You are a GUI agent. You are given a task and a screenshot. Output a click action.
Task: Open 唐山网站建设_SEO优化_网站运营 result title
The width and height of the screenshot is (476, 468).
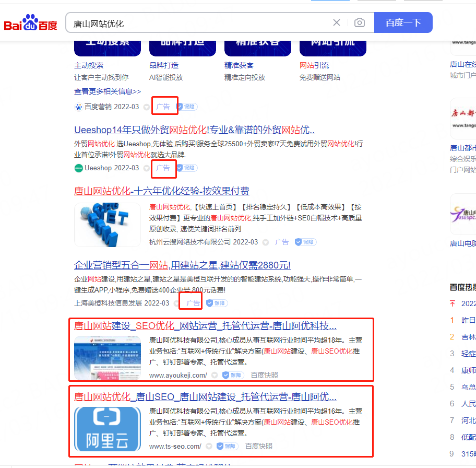point(205,326)
